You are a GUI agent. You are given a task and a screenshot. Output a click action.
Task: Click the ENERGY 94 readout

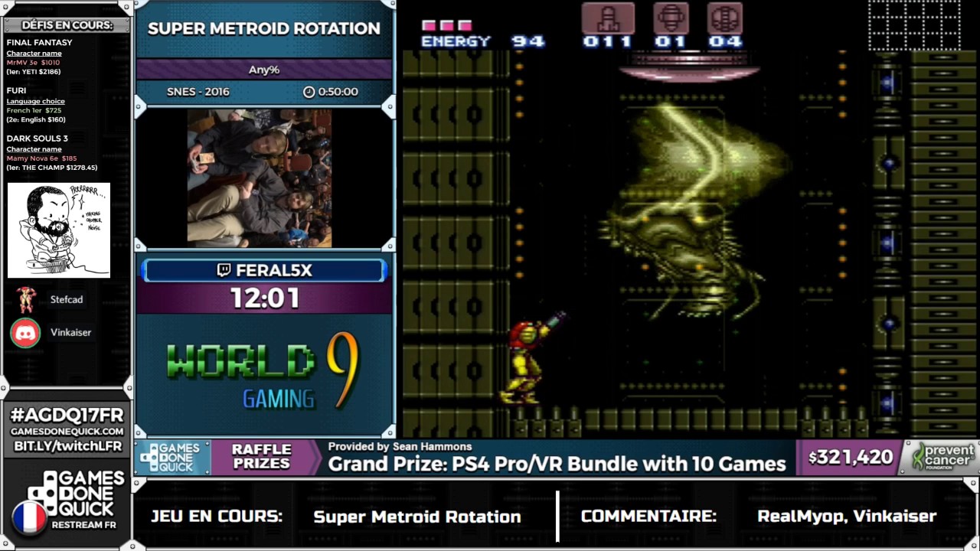pos(482,41)
